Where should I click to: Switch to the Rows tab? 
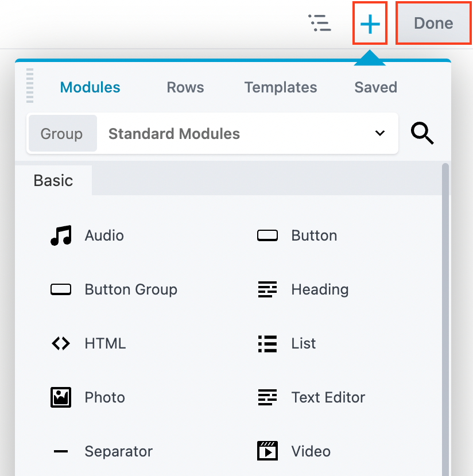[x=185, y=87]
